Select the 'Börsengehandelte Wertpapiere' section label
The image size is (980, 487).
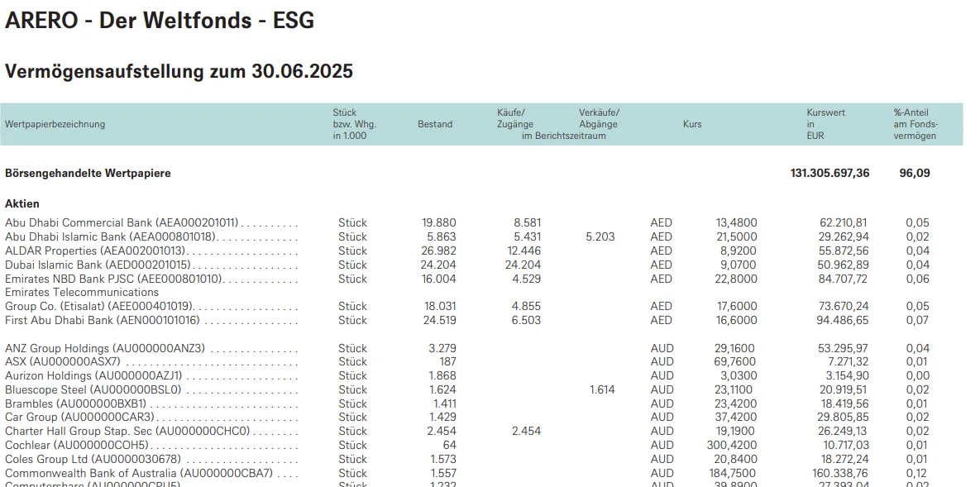tap(88, 174)
